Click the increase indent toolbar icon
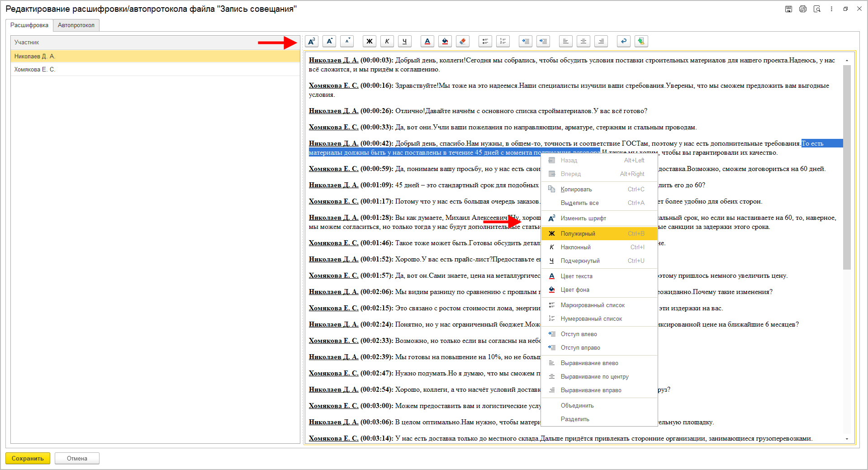The width and height of the screenshot is (868, 470). tap(543, 42)
